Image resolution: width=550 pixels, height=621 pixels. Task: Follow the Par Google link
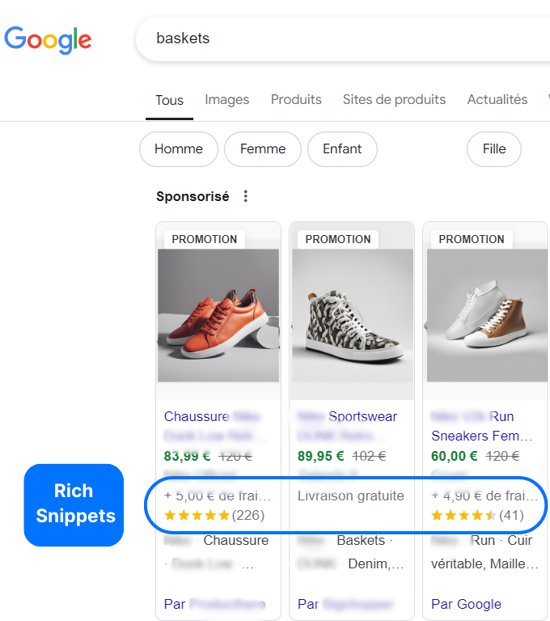(466, 604)
